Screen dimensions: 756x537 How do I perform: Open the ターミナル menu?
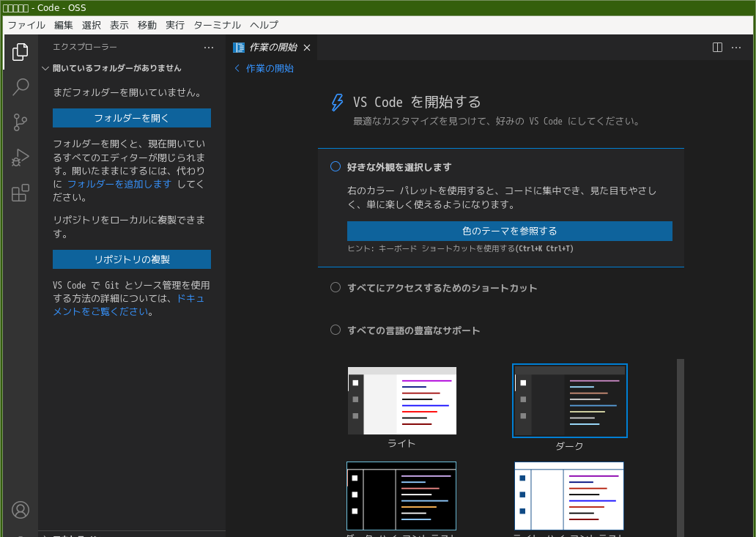[217, 25]
